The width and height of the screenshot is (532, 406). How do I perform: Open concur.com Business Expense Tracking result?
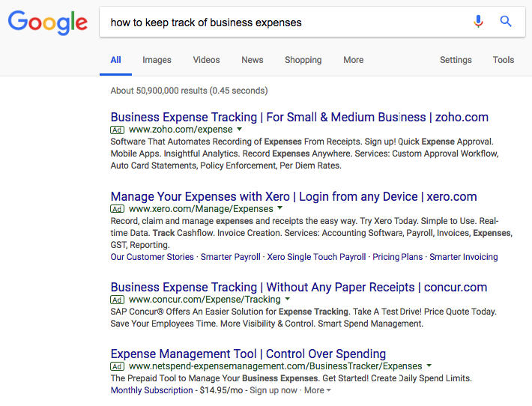(298, 288)
